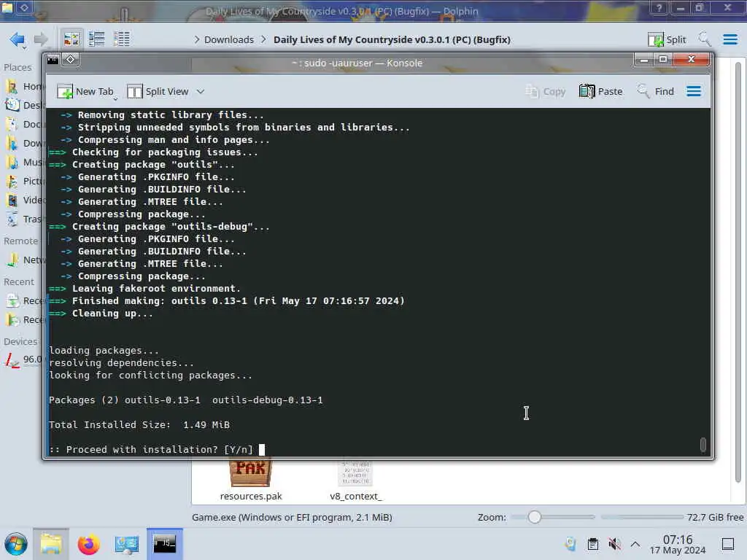This screenshot has height=560, width=747.
Task: Open Downloads in Dolphin Places sidebar
Action: (x=24, y=144)
